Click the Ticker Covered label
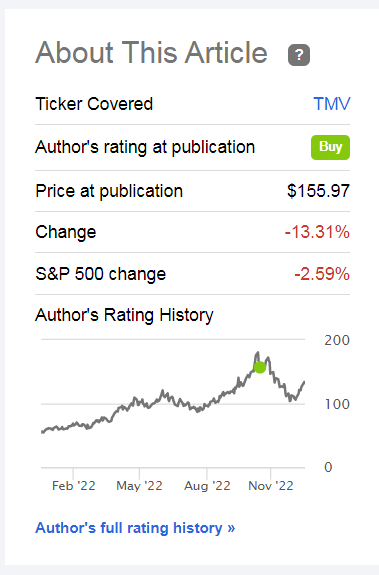Viewport: 379px width, 575px height. click(94, 104)
